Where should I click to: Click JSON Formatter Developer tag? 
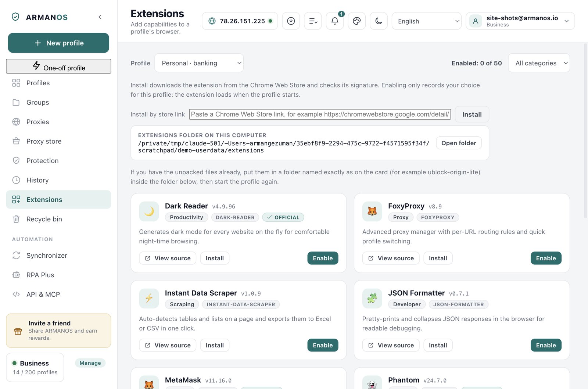pos(407,304)
